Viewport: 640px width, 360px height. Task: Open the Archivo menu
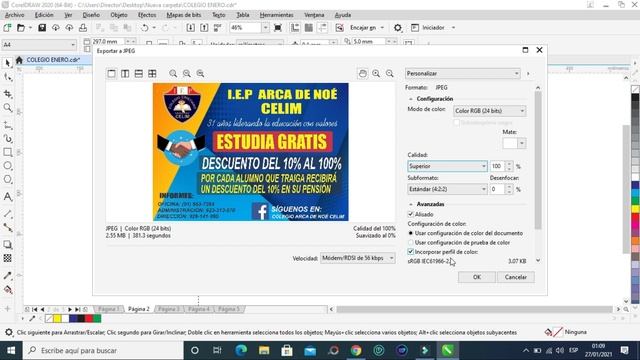(14, 15)
